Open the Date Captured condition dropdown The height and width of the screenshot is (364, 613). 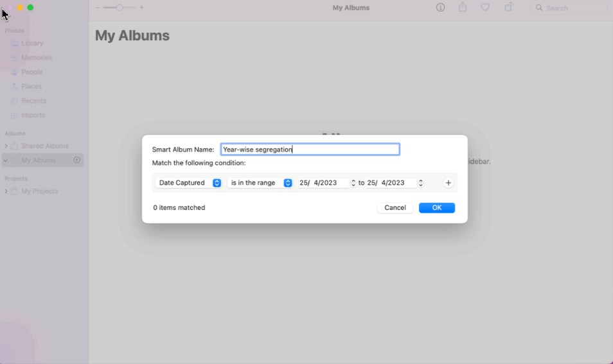coord(188,183)
